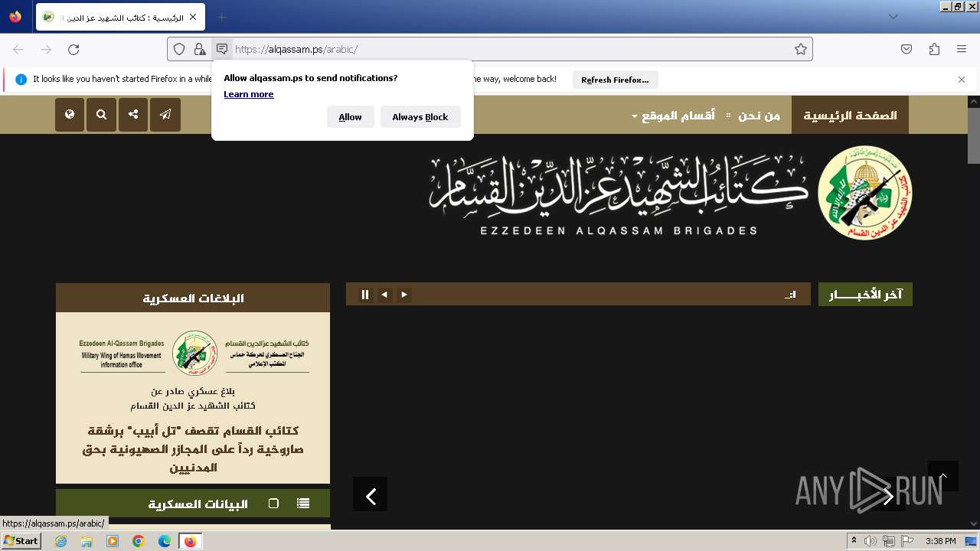Switch to box view icon in البيانات العسكرية
Image resolution: width=980 pixels, height=551 pixels.
(x=273, y=504)
